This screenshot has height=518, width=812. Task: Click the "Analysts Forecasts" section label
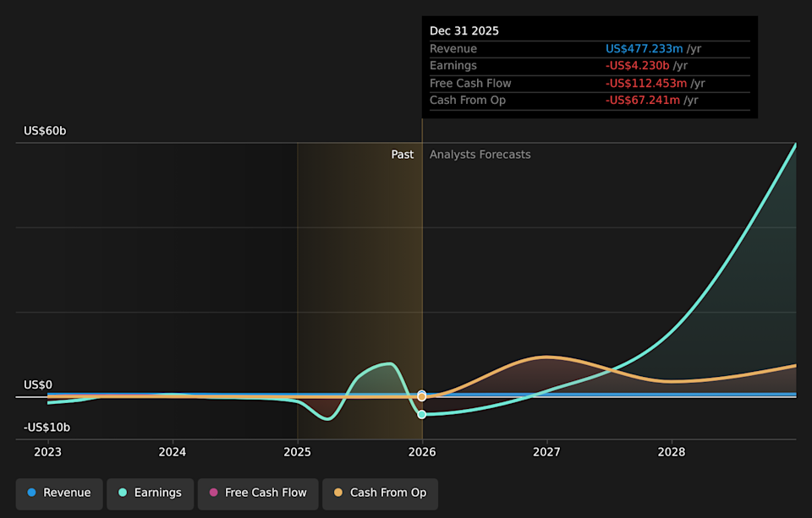point(480,155)
